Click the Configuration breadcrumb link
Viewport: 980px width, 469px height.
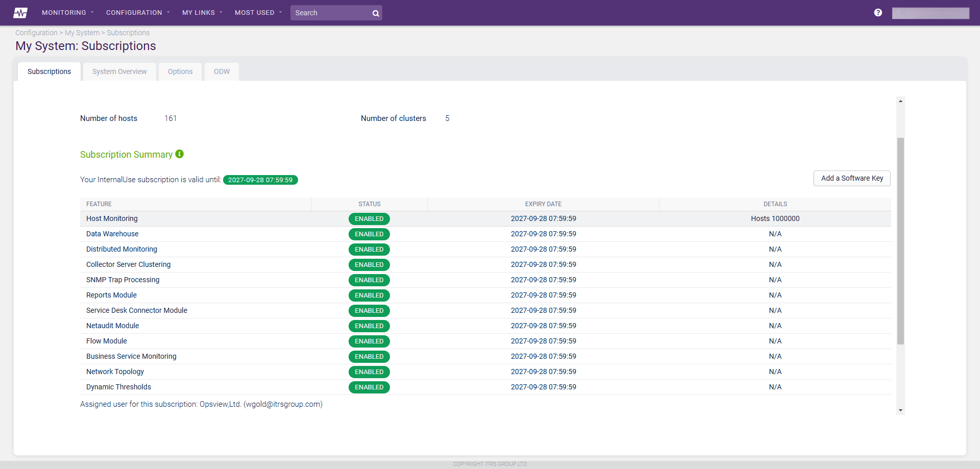[36, 33]
